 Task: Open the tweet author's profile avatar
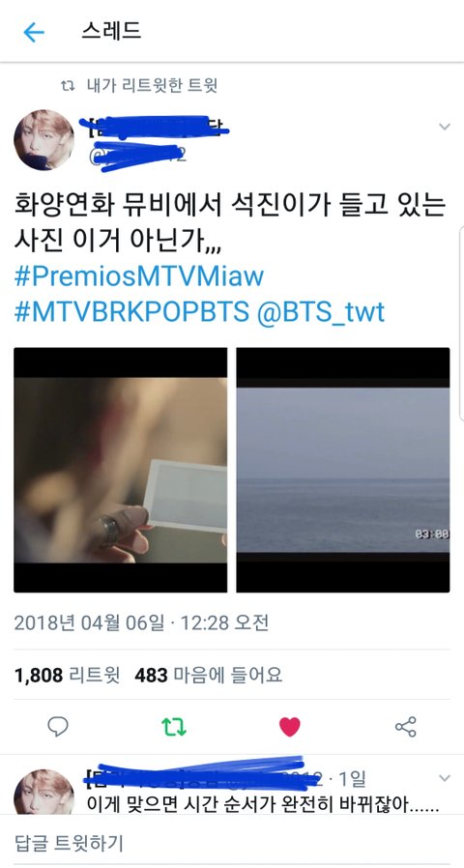coord(43,139)
